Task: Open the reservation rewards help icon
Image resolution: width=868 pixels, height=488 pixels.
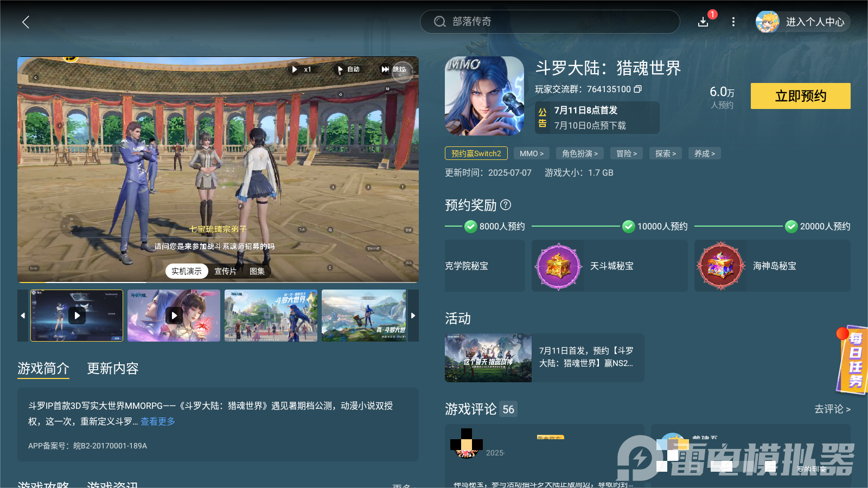Action: [506, 206]
